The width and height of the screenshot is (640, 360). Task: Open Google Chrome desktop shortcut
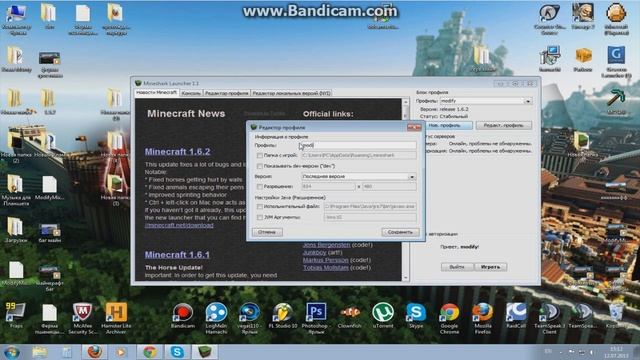[449, 318]
